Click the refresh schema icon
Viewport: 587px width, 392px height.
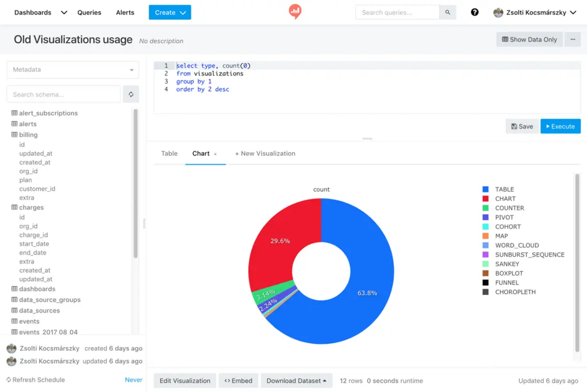[131, 94]
